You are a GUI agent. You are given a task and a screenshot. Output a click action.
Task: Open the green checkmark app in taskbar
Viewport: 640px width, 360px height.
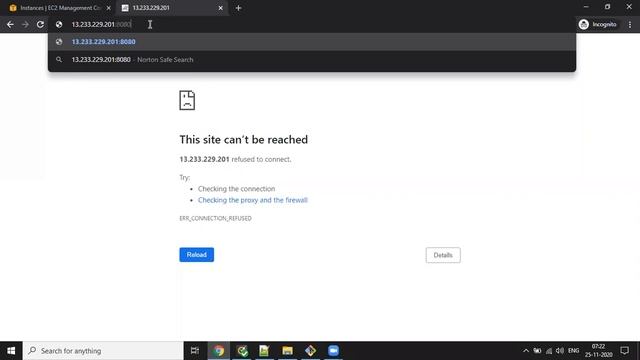point(242,351)
